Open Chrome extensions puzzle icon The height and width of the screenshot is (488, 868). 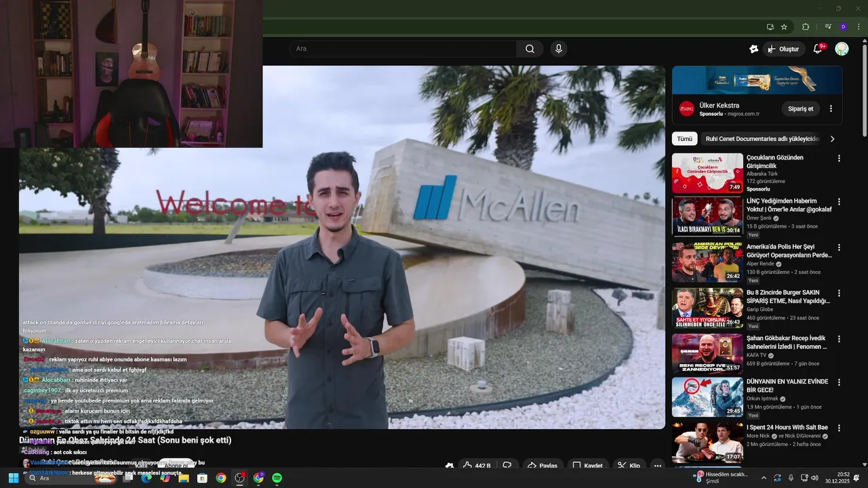pos(806,26)
